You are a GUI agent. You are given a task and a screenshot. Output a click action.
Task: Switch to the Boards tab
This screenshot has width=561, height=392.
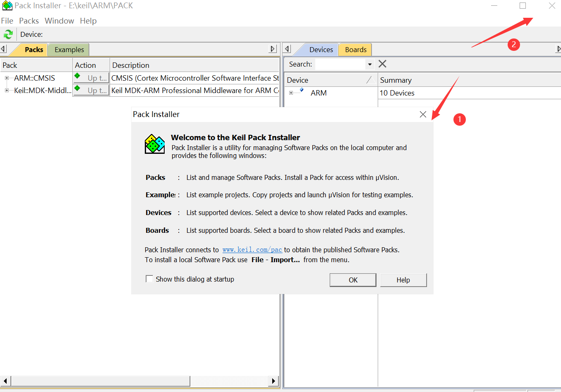click(x=355, y=50)
